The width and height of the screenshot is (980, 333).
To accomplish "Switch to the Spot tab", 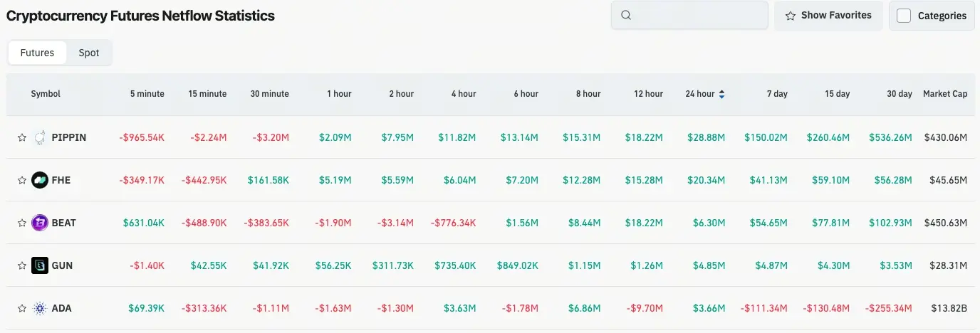I will 89,53.
